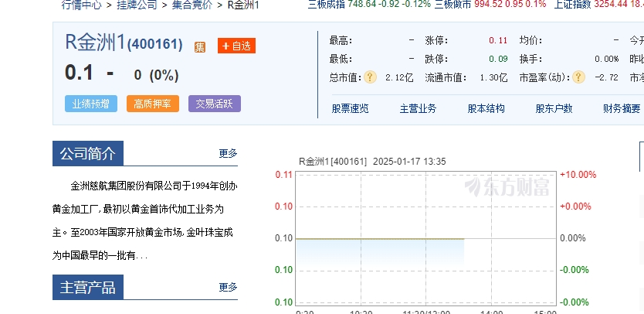
Task: Click the 上证指数 index ticker
Action: 598,4
